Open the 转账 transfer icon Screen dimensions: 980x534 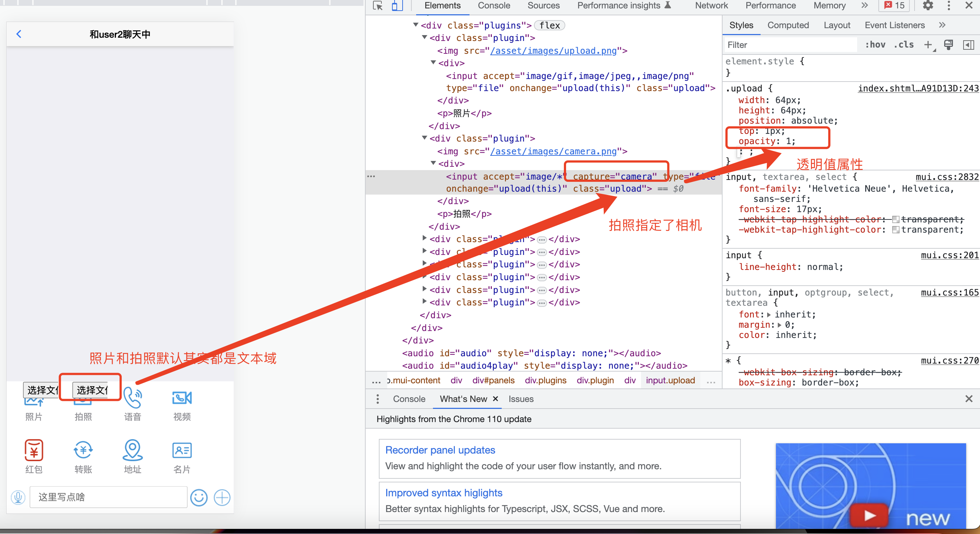83,450
